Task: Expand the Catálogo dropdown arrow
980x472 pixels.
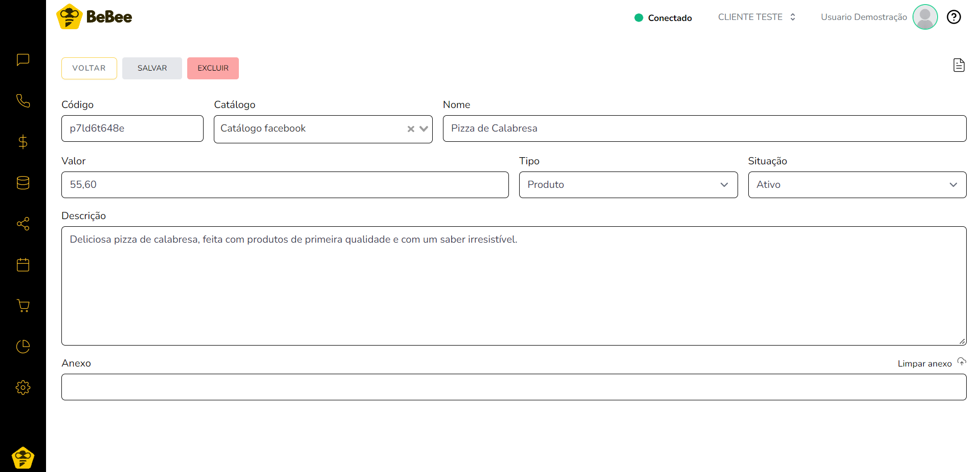Action: (x=424, y=129)
